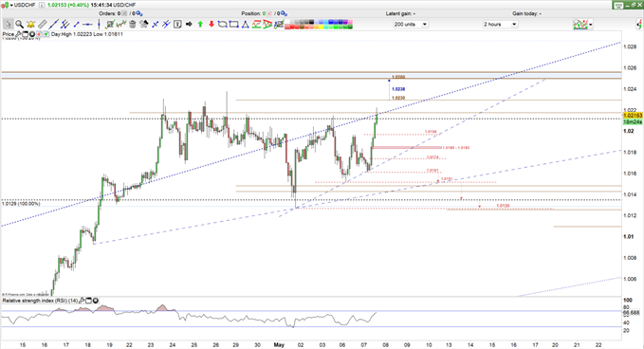Click the trash can delete objects icon
This screenshot has width=644, height=349.
coord(132,25)
